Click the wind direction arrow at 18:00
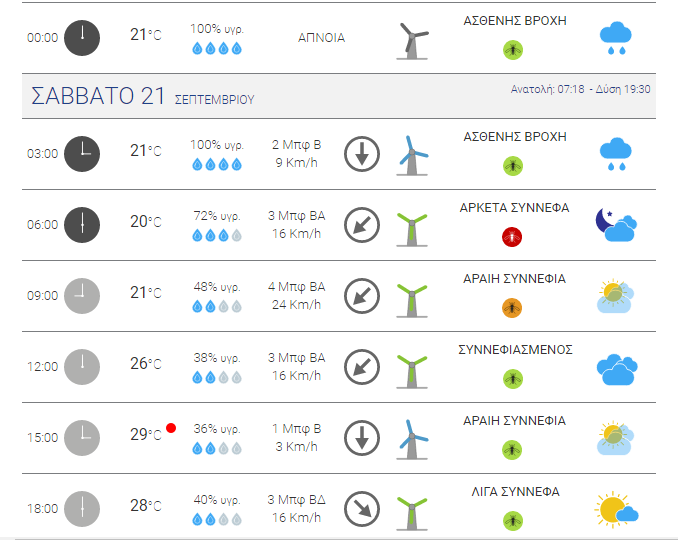Screen dimensions: 678x540 tap(362, 509)
